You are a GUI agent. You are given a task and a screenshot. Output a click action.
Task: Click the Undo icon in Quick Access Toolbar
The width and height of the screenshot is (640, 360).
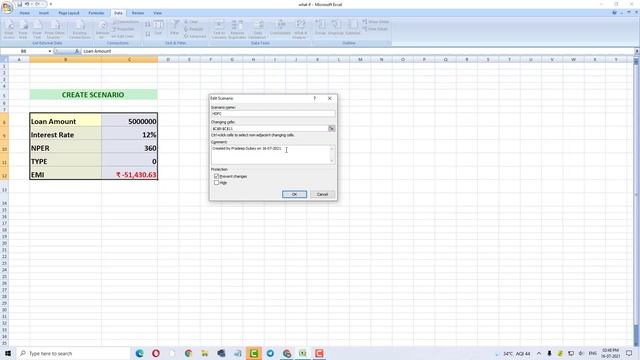click(27, 4)
